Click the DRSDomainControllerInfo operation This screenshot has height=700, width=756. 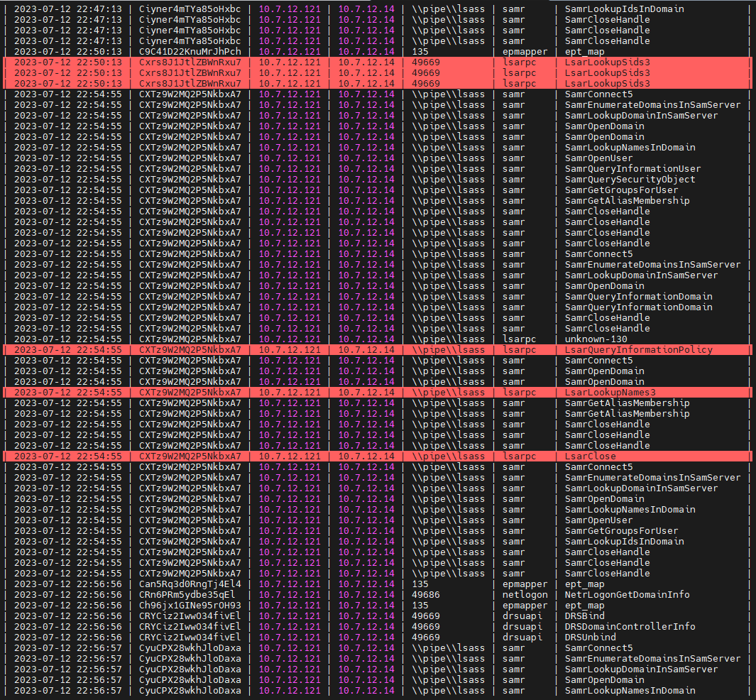click(630, 626)
